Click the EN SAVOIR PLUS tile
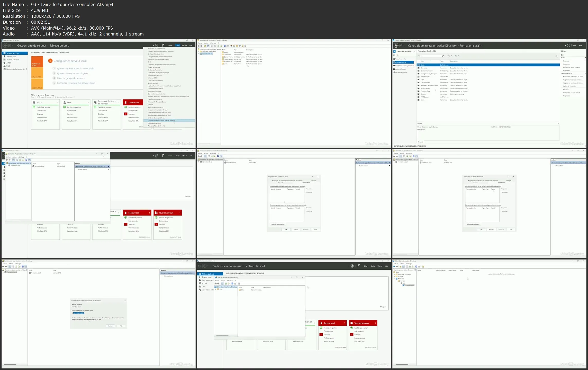The height and width of the screenshot is (370, 588). (x=37, y=84)
